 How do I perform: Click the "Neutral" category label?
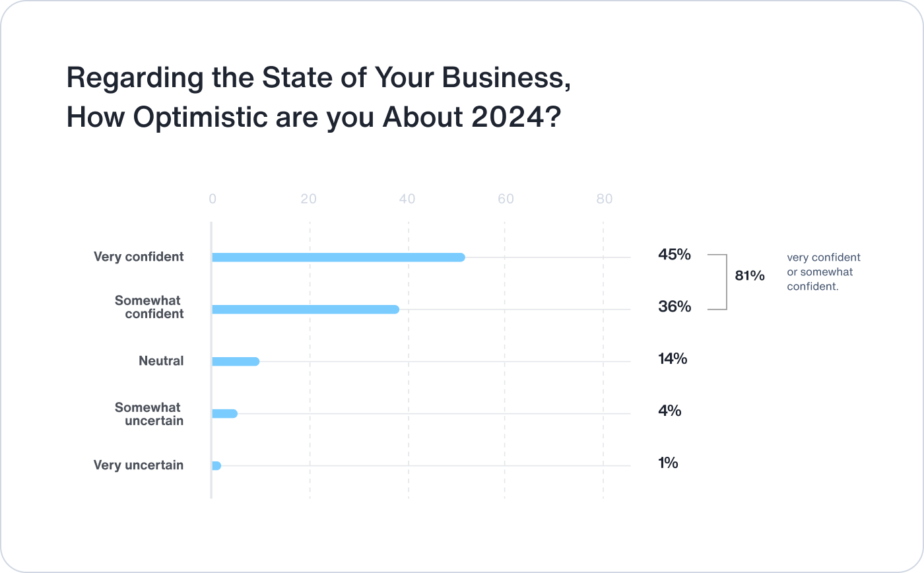point(161,361)
